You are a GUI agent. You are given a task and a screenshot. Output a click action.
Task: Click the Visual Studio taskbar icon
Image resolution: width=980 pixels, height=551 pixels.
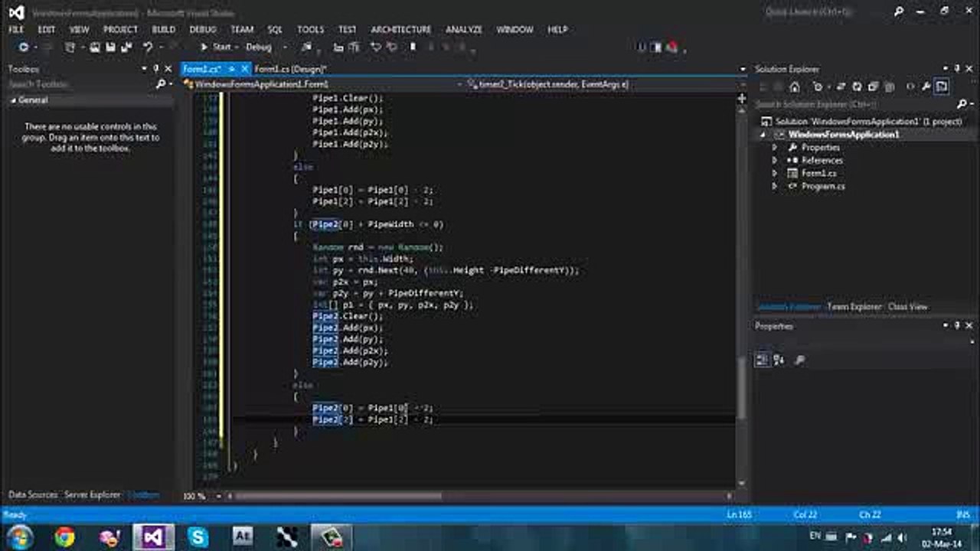click(x=153, y=537)
